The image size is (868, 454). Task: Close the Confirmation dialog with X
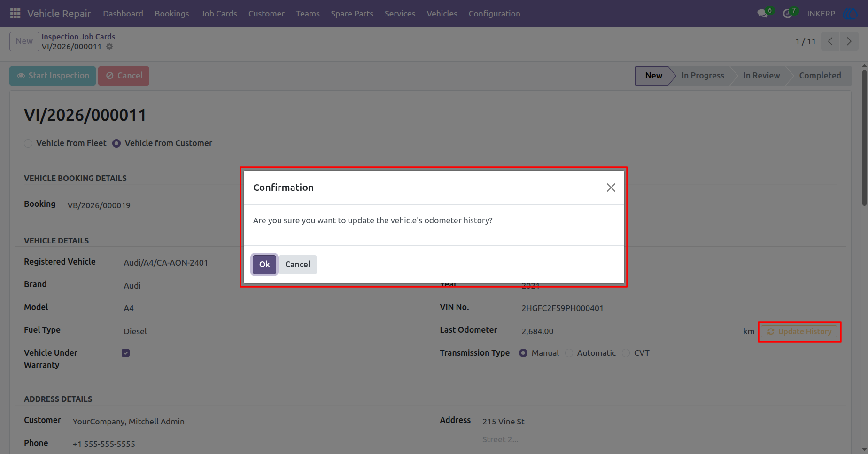[611, 188]
